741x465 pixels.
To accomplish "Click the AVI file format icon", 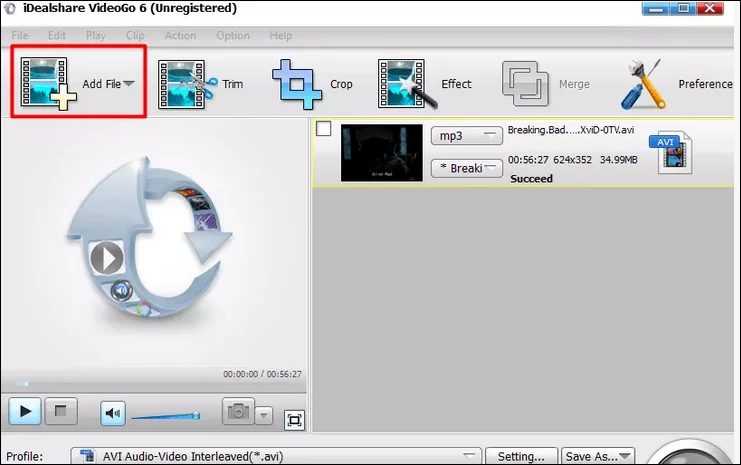I will [x=670, y=155].
